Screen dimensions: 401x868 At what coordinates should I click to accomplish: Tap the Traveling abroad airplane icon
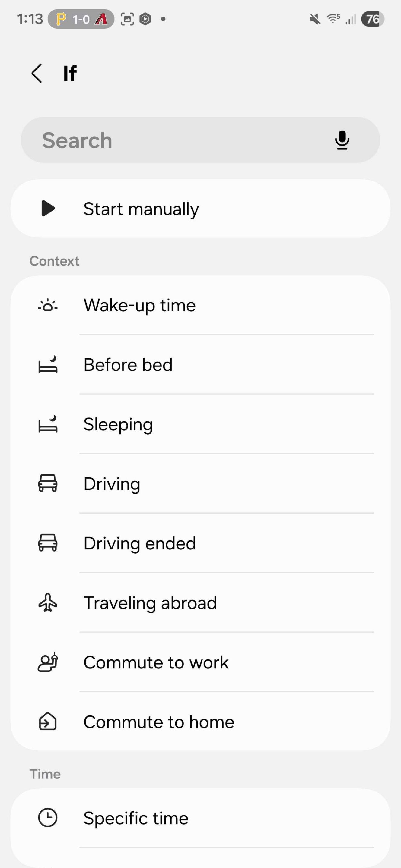(x=48, y=602)
